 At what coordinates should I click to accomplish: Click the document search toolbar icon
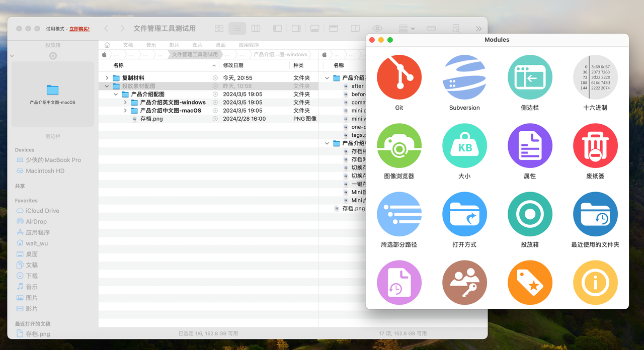coord(456,29)
